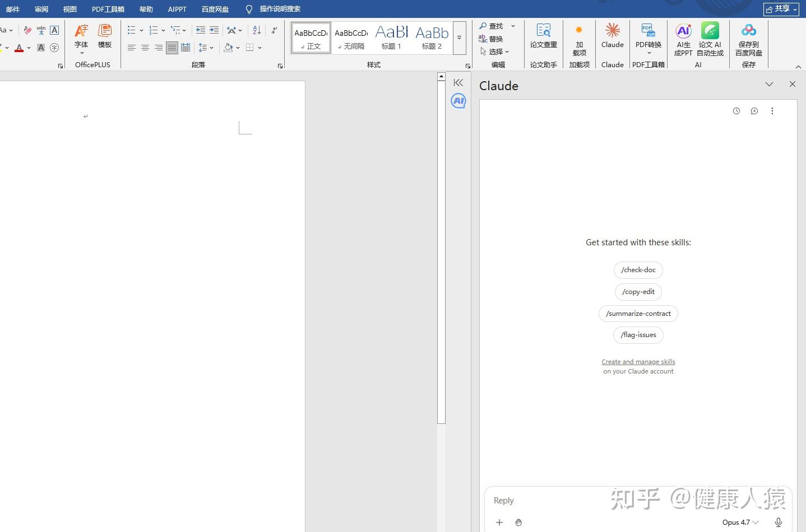Screen dimensions: 806x532
Task: Increase the paragraph indent
Action: [x=214, y=30]
